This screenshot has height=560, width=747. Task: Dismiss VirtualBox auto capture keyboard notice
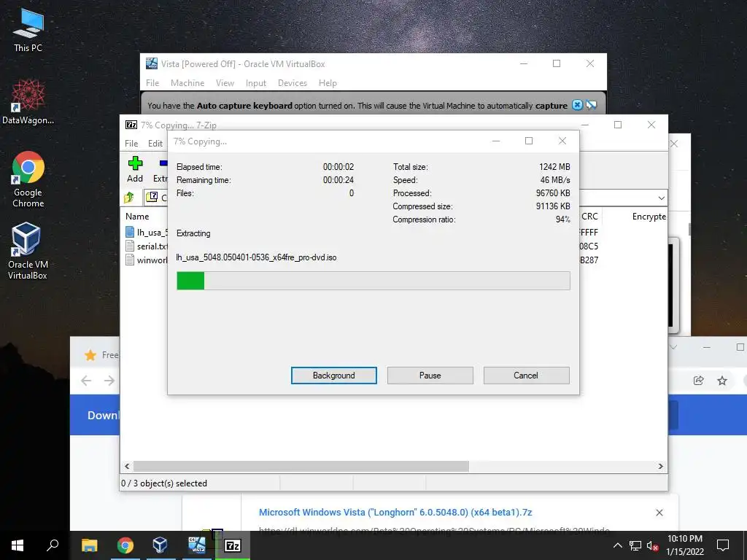click(x=577, y=105)
